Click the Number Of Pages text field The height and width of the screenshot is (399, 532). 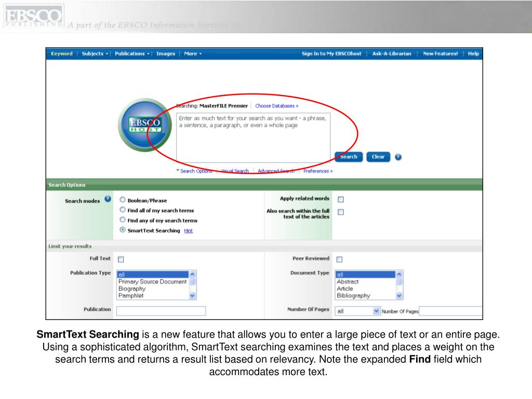[450, 311]
